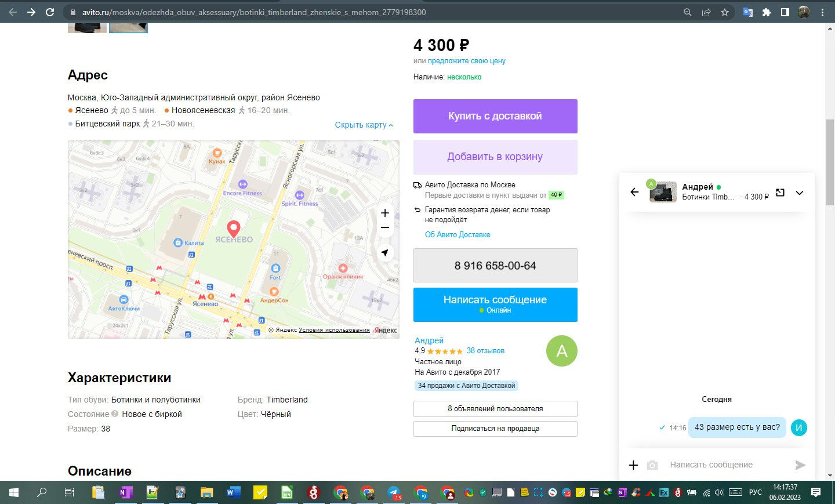
Task: Go back in browser history
Action: (13, 12)
